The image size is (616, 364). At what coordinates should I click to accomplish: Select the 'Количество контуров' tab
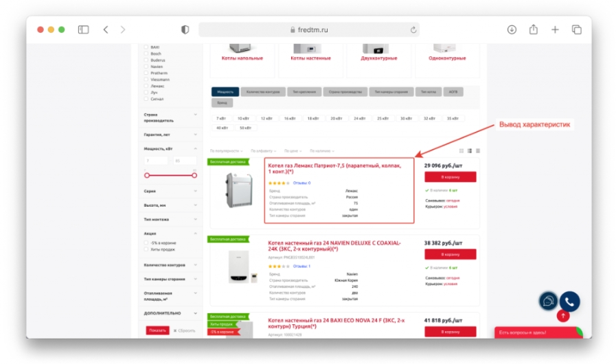click(263, 92)
